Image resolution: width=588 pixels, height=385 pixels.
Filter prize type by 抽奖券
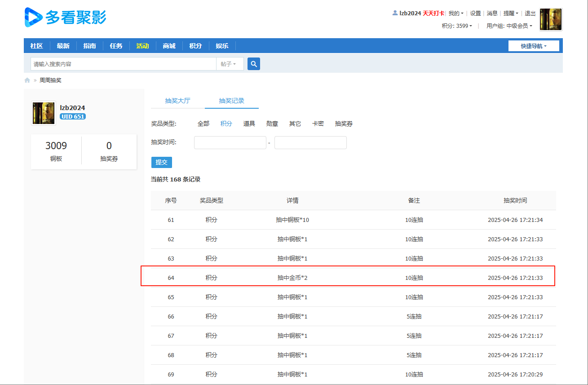[344, 124]
